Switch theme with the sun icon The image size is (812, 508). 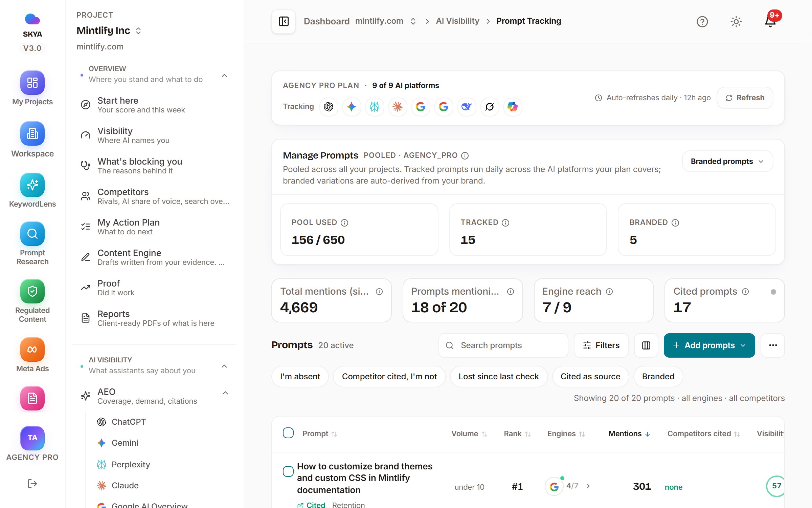point(736,22)
